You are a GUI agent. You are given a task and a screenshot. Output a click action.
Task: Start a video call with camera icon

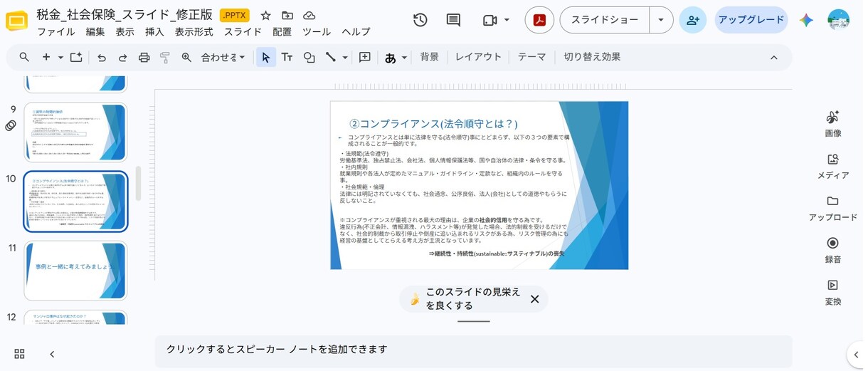(489, 20)
